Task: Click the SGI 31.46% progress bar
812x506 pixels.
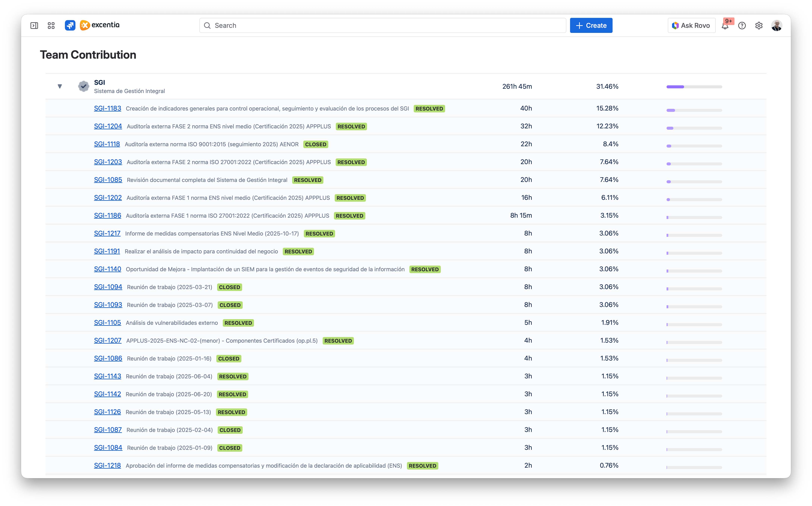Action: pos(694,87)
